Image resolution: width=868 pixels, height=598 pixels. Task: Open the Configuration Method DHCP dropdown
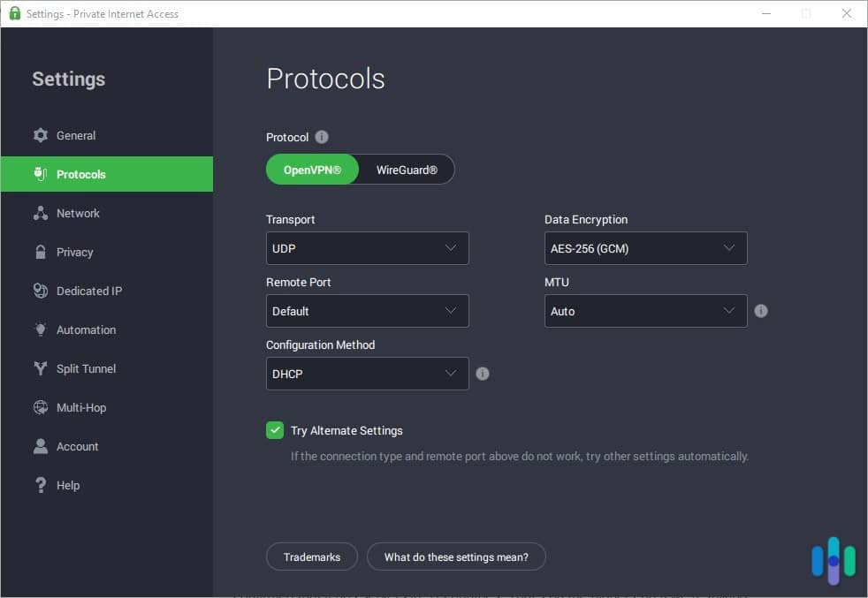tap(367, 374)
